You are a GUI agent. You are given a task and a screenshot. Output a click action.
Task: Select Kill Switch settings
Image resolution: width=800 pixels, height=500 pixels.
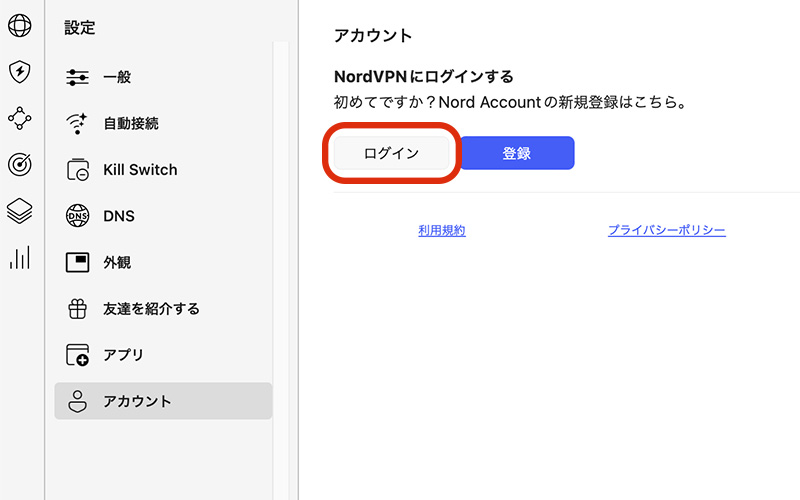point(163,170)
